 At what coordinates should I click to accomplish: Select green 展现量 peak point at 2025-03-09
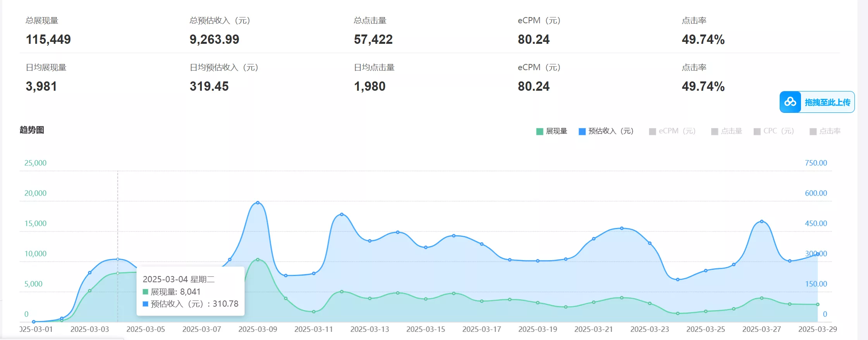point(258,260)
